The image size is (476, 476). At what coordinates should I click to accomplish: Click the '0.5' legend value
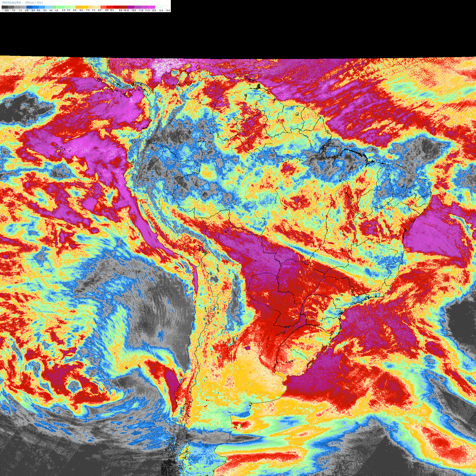tap(7, 10)
